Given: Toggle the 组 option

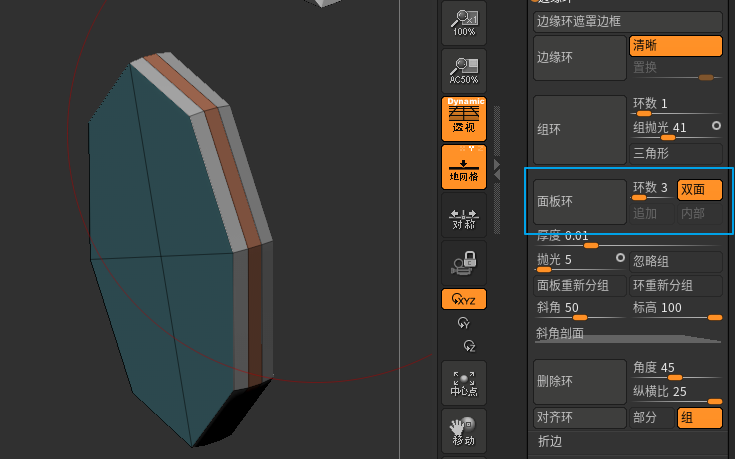Looking at the screenshot, I should (699, 418).
